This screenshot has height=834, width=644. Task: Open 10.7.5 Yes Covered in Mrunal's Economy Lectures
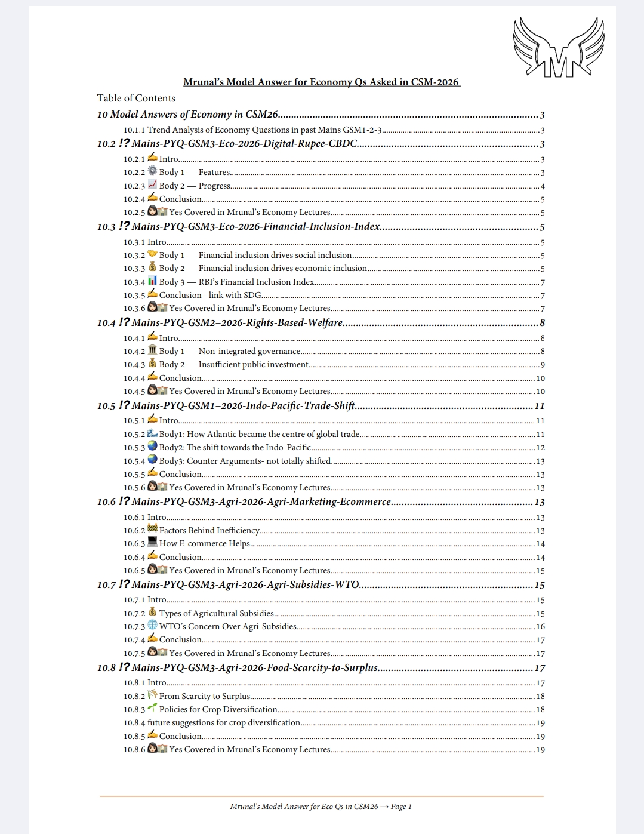point(334,654)
